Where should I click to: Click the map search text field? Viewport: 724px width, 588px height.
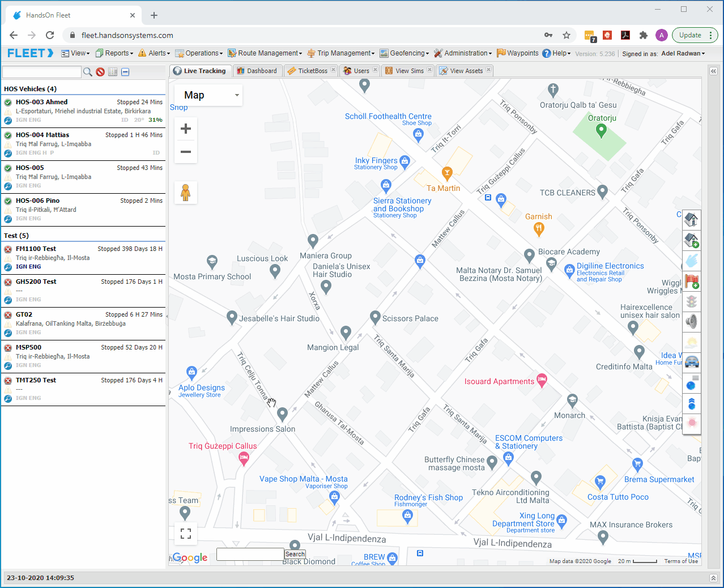pos(250,555)
